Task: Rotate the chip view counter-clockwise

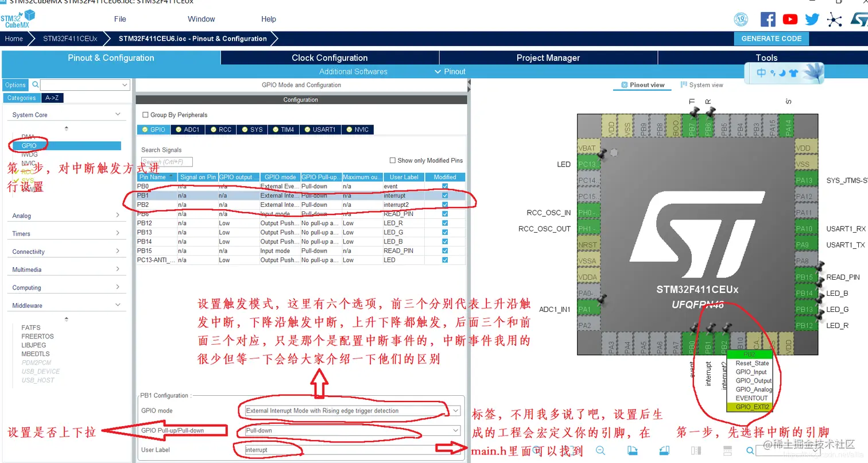Action: 664,450
